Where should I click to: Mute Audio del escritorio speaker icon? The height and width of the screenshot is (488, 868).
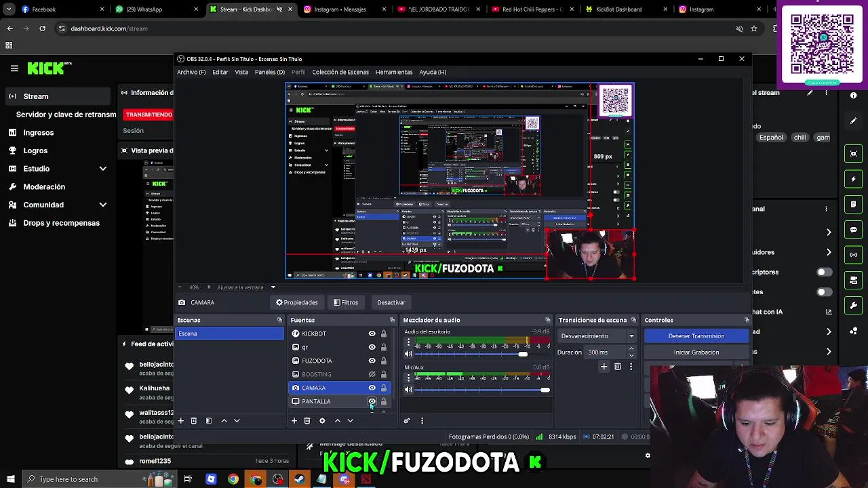click(x=408, y=354)
